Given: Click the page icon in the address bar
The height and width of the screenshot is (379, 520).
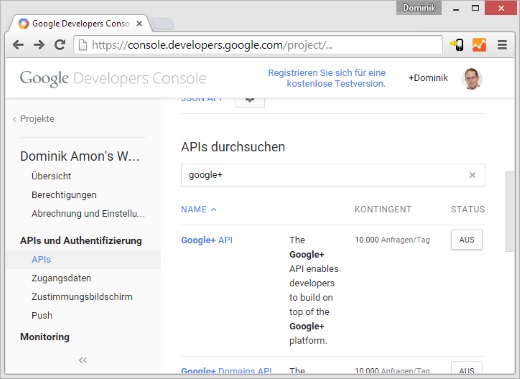Looking at the screenshot, I should [83, 45].
